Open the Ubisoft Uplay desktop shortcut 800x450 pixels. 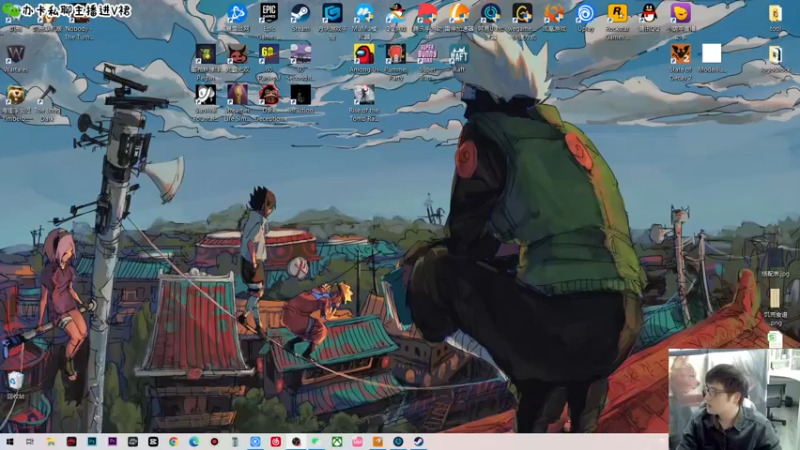click(x=585, y=14)
